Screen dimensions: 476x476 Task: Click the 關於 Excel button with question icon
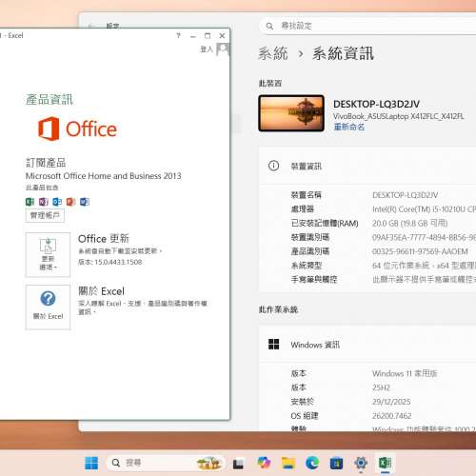tap(48, 307)
